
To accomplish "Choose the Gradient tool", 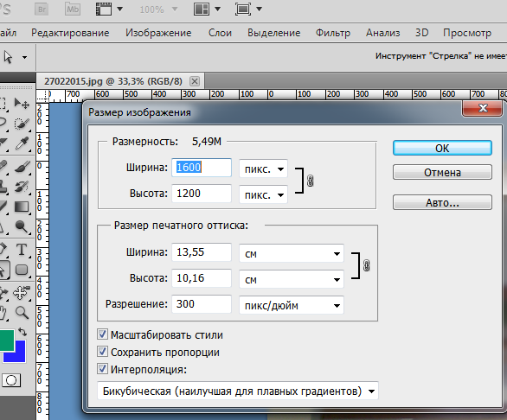I will click(22, 207).
